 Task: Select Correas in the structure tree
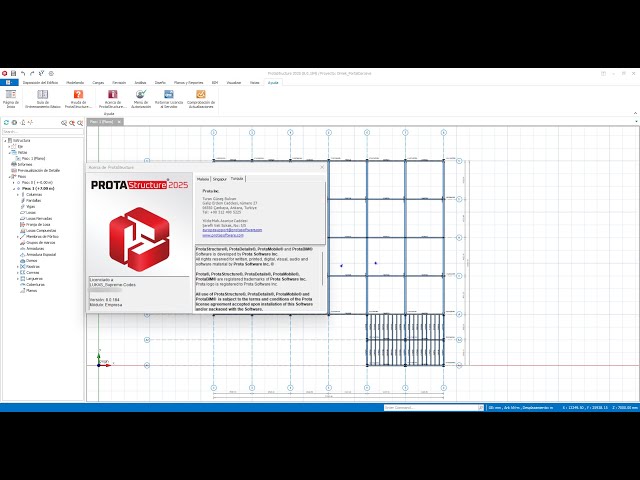33,273
